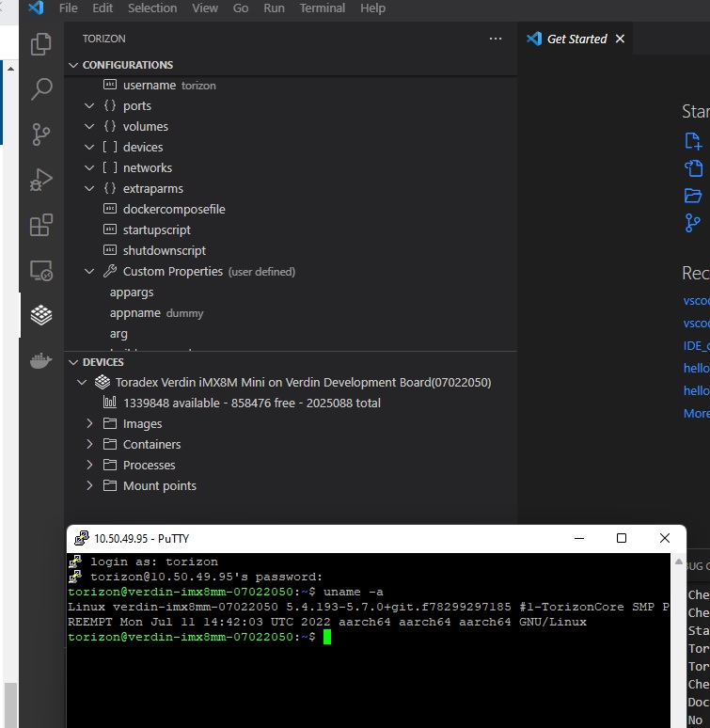The image size is (710, 728).
Task: Open the Docker view icon
Action: click(x=40, y=360)
